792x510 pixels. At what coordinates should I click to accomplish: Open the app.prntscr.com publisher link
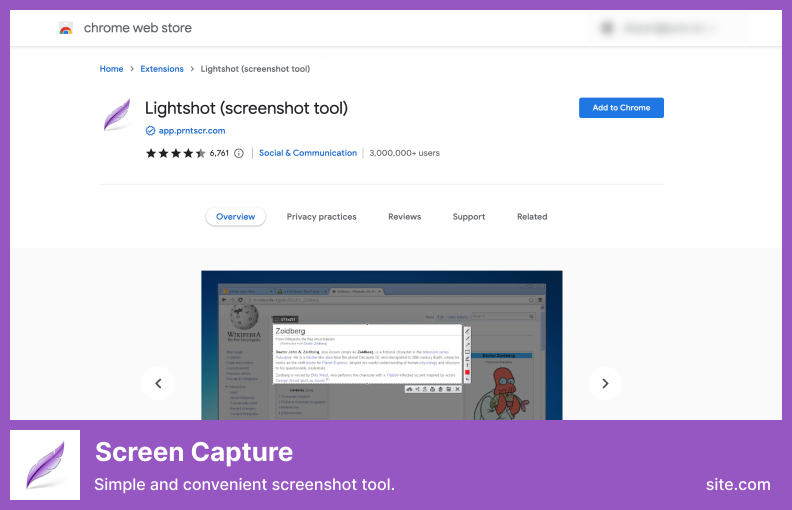point(191,131)
